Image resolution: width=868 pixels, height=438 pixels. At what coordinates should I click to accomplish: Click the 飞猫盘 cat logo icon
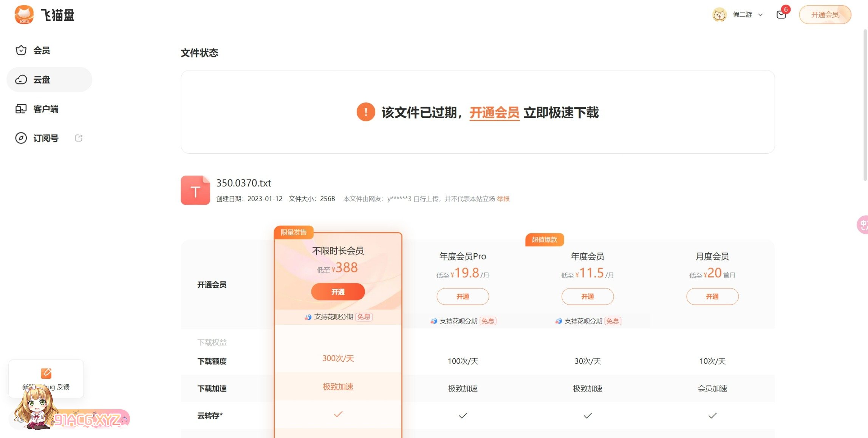(24, 15)
